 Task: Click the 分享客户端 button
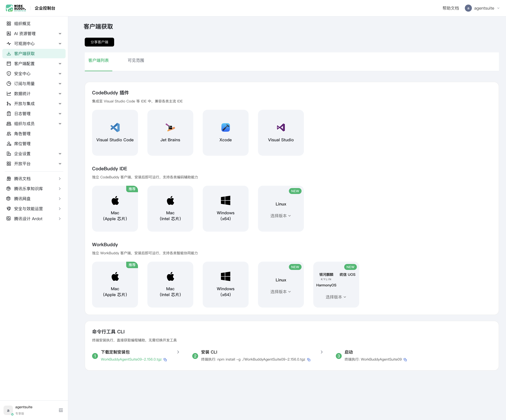(99, 42)
